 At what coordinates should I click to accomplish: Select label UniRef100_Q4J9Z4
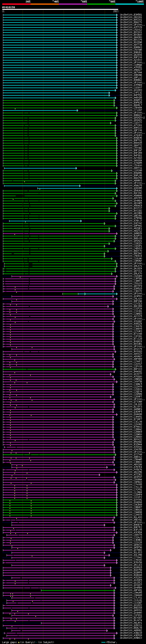pos(131,268)
